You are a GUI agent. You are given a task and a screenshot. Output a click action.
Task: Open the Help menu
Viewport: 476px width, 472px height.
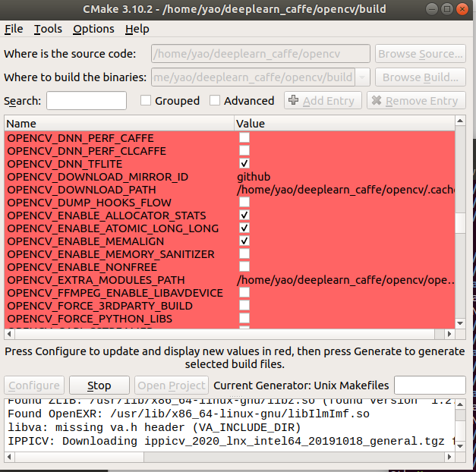point(137,29)
